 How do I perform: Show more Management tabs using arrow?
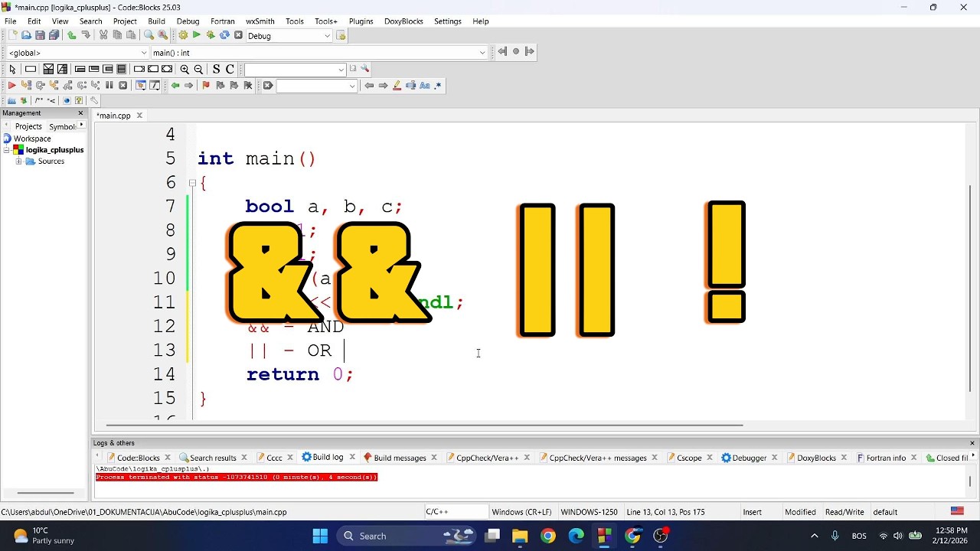tap(81, 125)
